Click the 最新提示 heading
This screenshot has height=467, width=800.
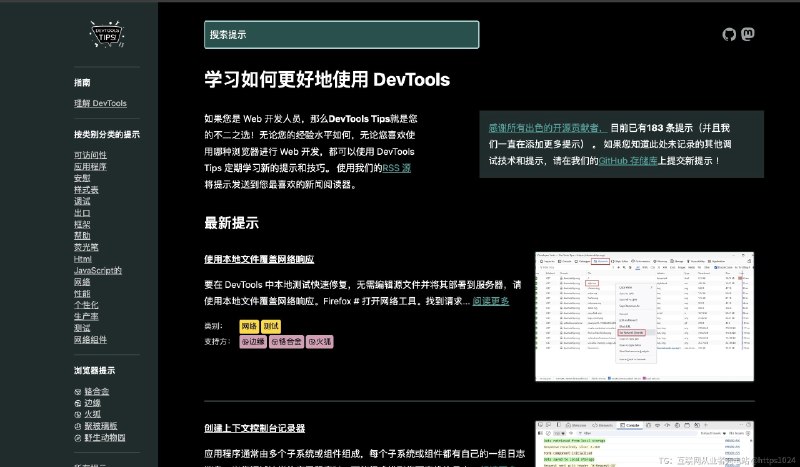pyautogui.click(x=232, y=223)
